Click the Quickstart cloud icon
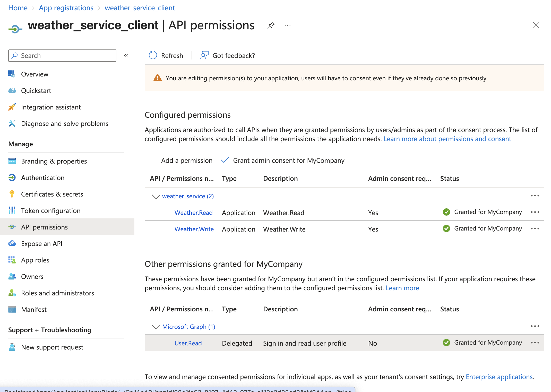Screen dimensions: 551x392 pos(12,90)
